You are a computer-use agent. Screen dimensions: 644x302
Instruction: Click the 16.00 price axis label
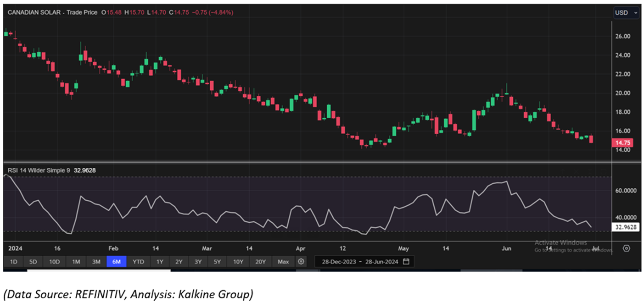click(x=624, y=131)
